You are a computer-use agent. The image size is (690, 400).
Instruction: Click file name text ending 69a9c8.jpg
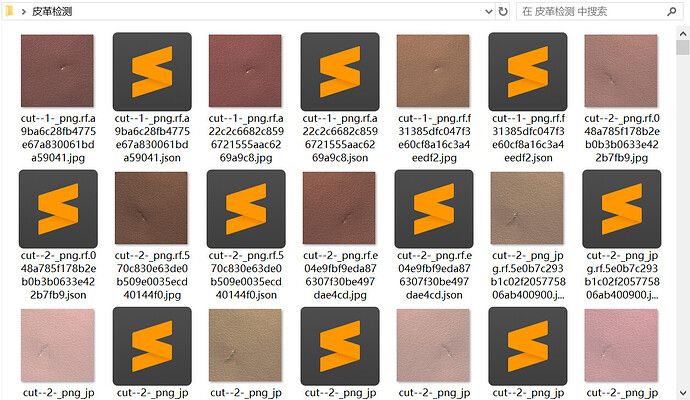coord(246,138)
